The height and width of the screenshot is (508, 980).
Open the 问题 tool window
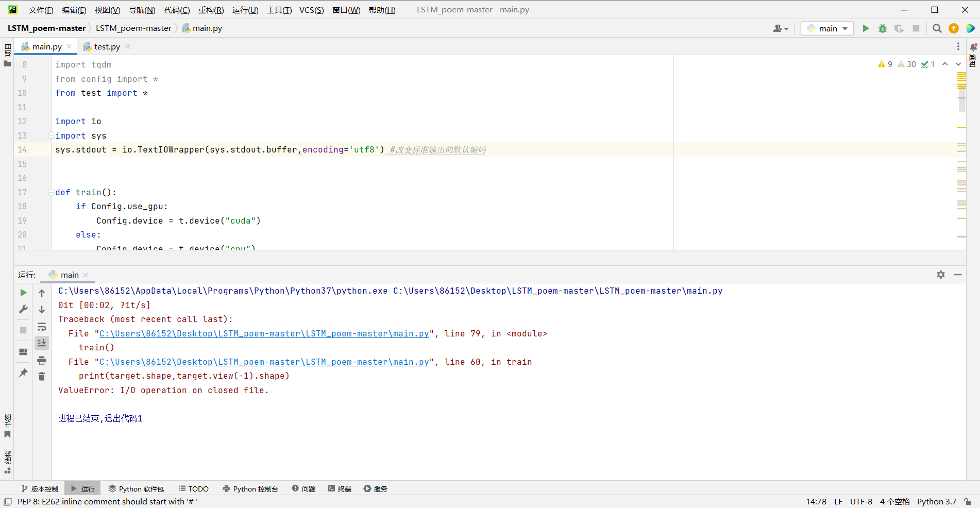[x=303, y=488]
